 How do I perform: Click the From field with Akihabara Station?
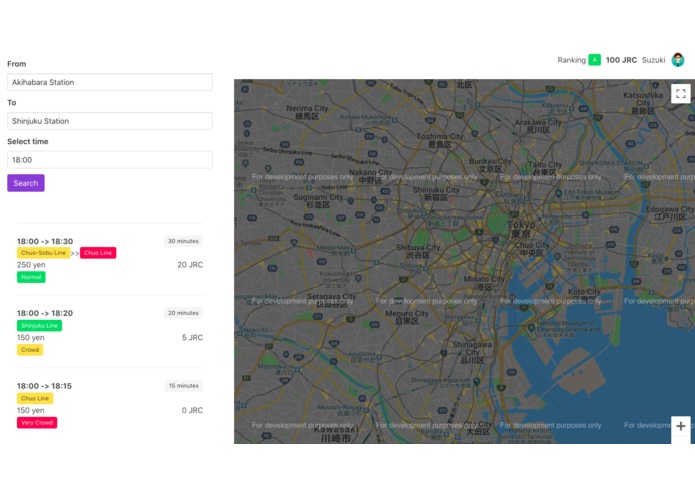110,82
